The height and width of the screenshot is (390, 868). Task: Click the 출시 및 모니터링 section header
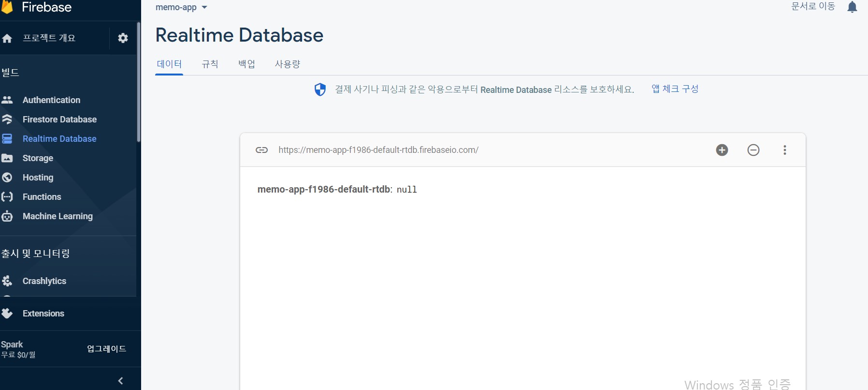point(35,254)
